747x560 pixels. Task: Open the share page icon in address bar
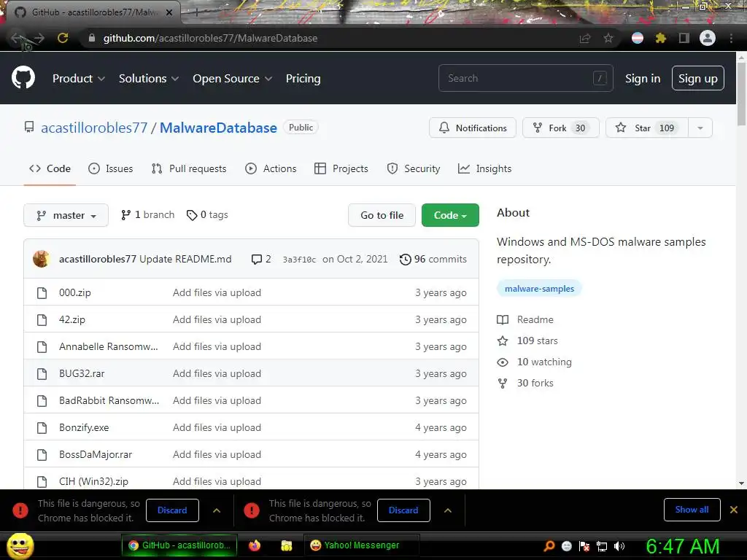(585, 38)
